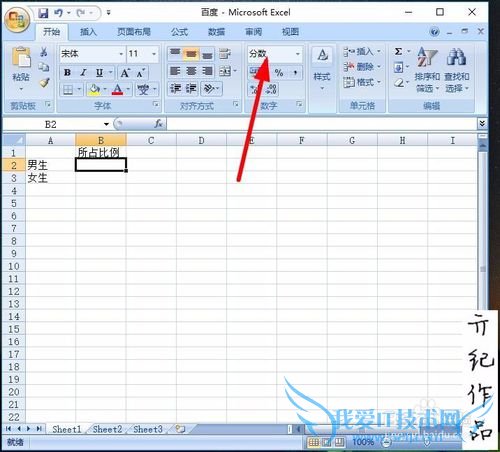Save the workbook from quick access toolbar
This screenshot has width=500, height=452.
[43, 13]
